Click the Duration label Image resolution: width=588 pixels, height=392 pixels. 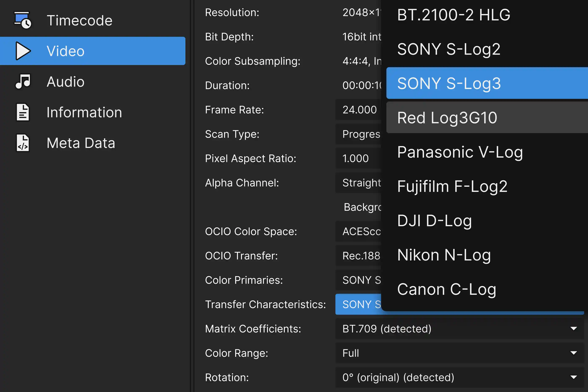click(227, 85)
